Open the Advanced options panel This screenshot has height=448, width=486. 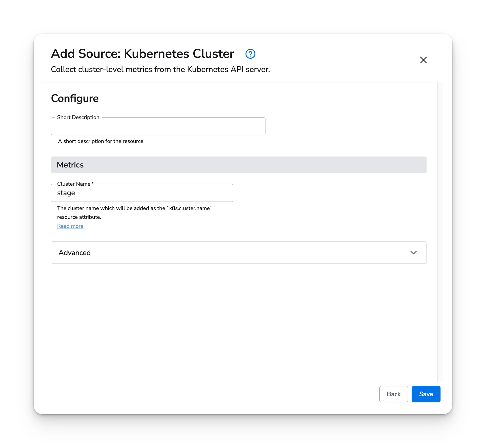[238, 252]
